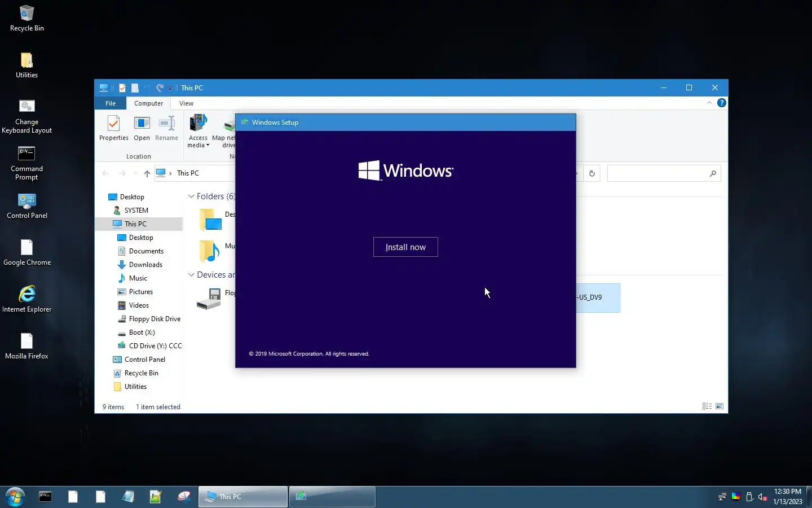Open the Access media dropdown
The height and width of the screenshot is (508, 812).
coord(198,131)
